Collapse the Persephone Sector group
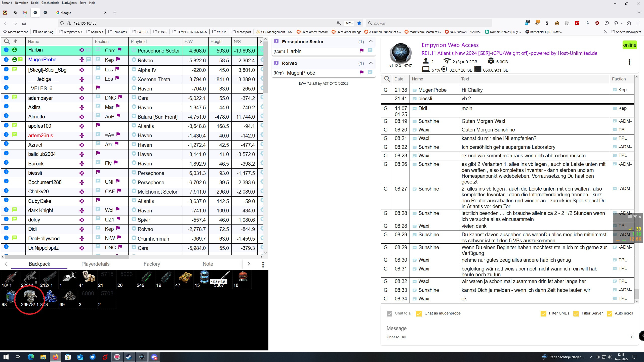The image size is (644, 362). click(371, 41)
